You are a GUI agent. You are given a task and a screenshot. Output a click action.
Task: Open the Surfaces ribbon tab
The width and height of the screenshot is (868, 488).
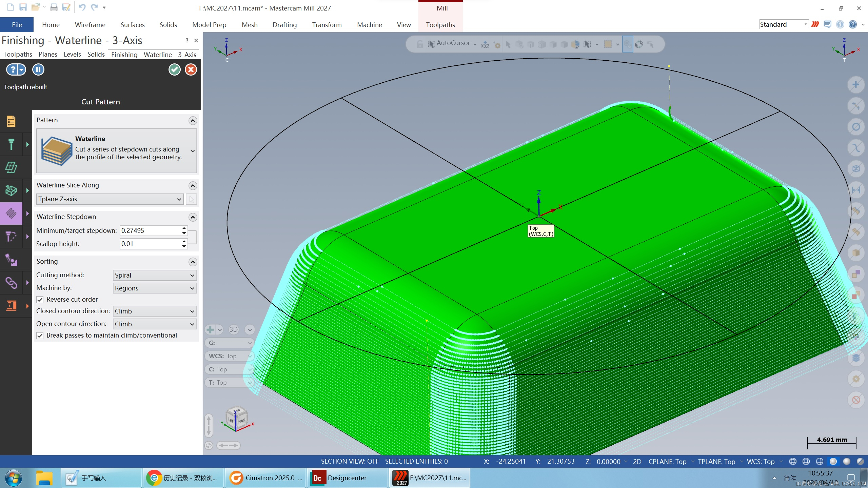[133, 25]
